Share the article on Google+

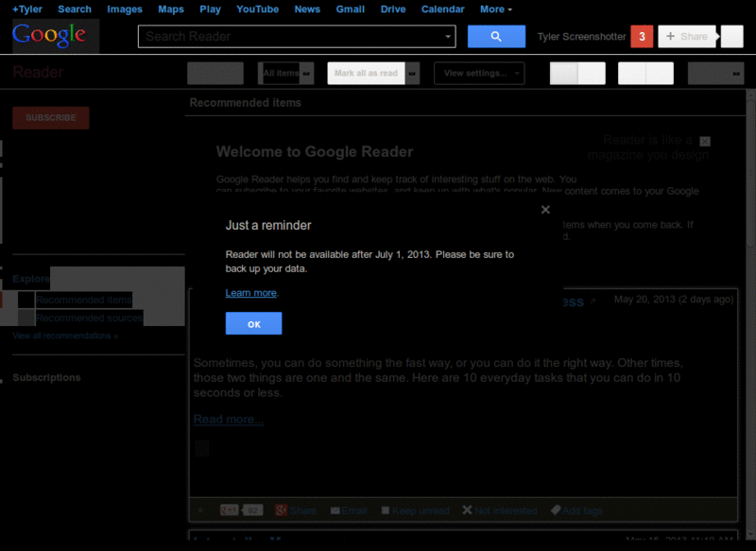296,510
